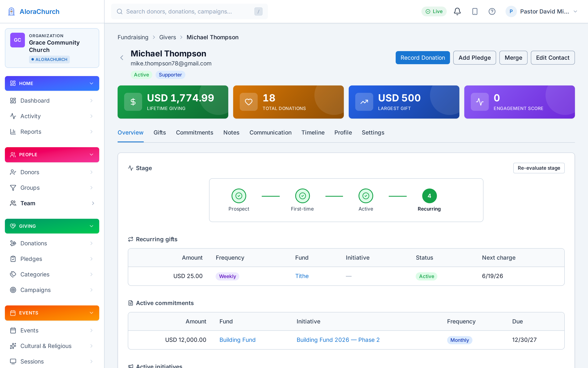This screenshot has height=368, width=588.
Task: Click the Weekly frequency badge
Action: [227, 276]
